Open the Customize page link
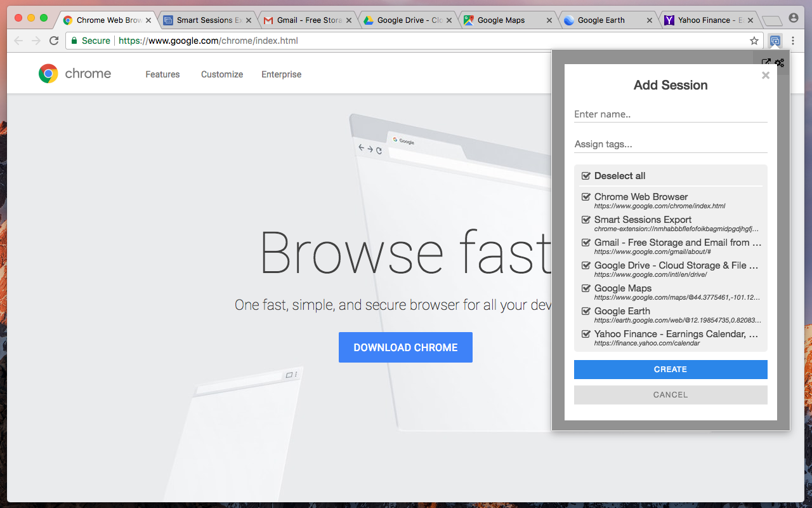The image size is (812, 508). point(222,74)
